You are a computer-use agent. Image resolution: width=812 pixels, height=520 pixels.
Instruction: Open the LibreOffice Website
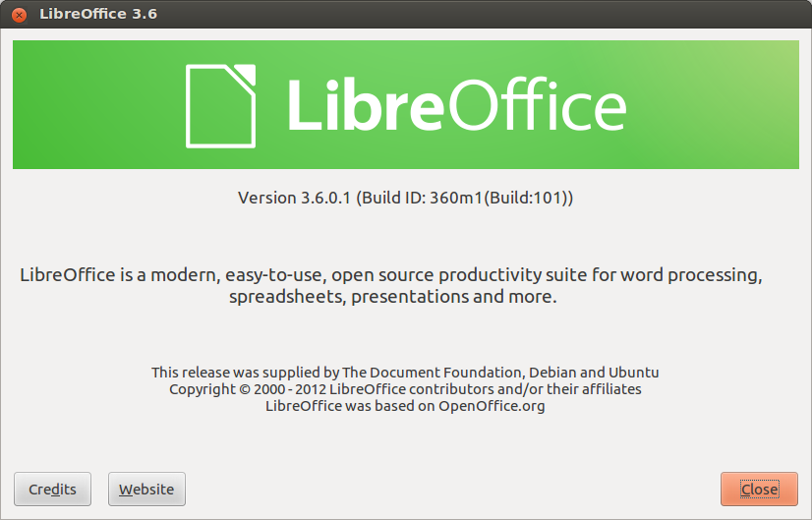coord(146,489)
